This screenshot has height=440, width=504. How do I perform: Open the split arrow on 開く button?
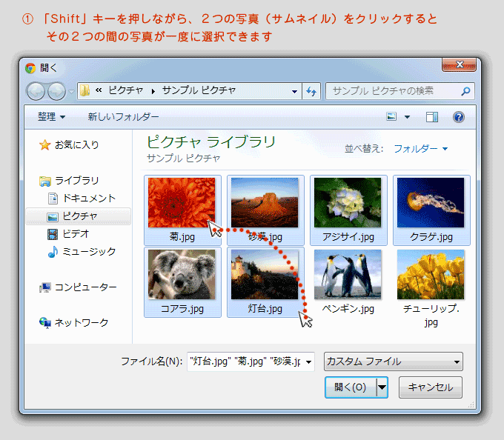[382, 387]
